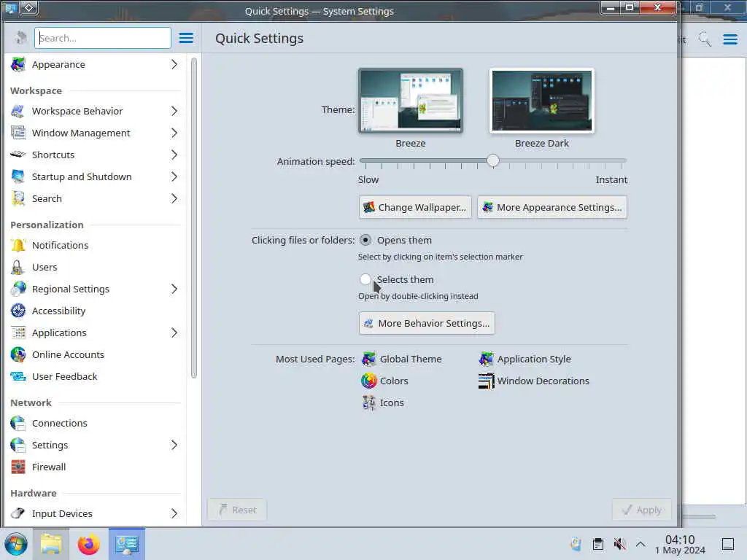Click the show desktop button on the taskbar
Image resolution: width=747 pixels, height=560 pixels.
728,544
